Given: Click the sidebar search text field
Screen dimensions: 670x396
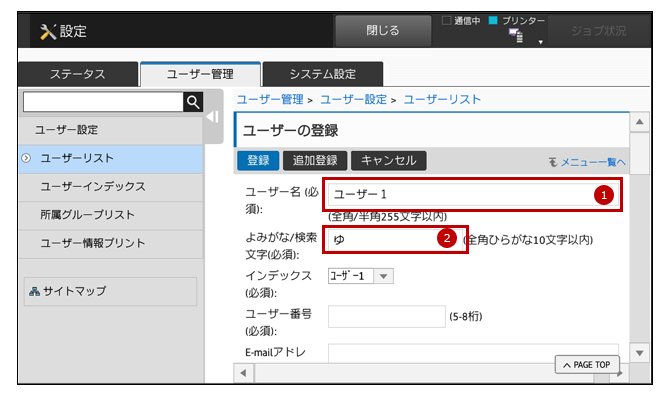Looking at the screenshot, I should pos(103,102).
